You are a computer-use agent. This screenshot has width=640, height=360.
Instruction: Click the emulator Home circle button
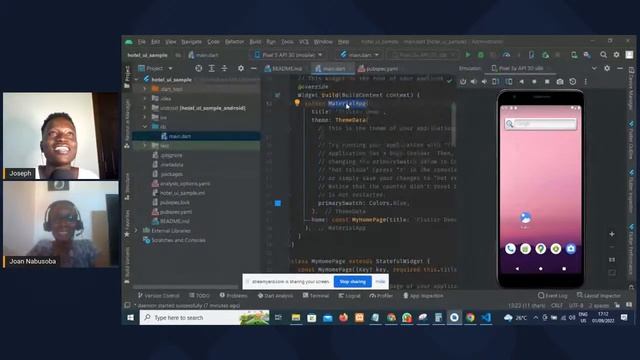pyautogui.click(x=534, y=82)
